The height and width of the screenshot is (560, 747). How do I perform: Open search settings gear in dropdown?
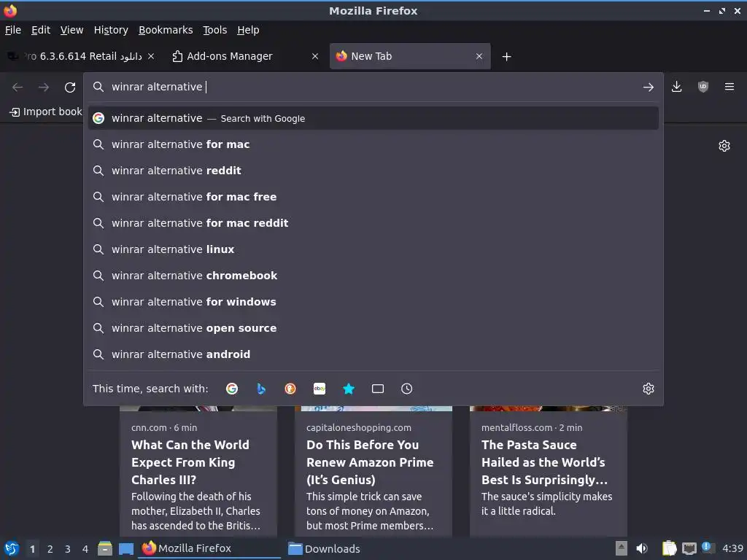click(648, 389)
